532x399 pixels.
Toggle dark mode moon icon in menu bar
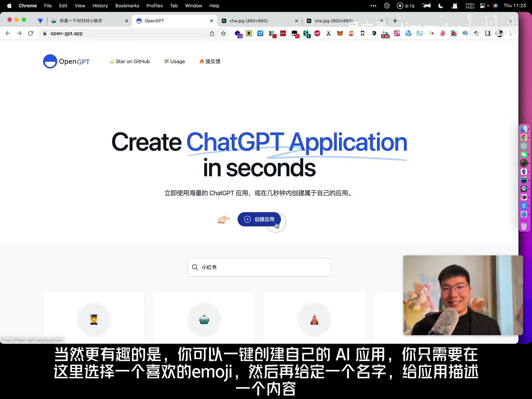tap(441, 6)
